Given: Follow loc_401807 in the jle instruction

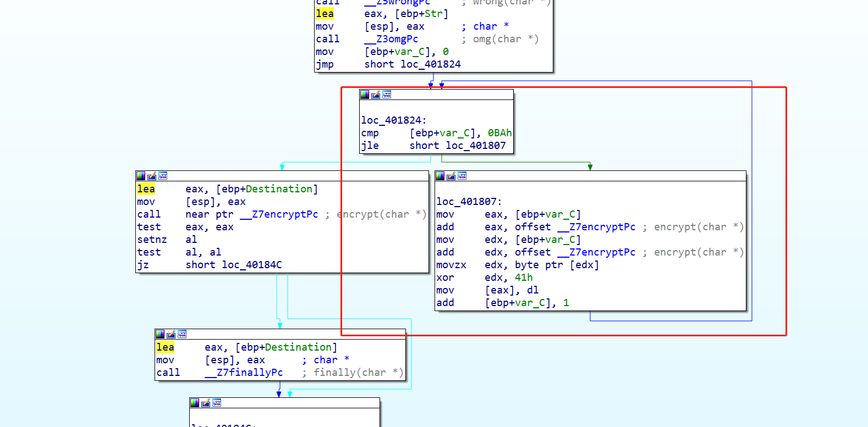Looking at the screenshot, I should point(475,146).
